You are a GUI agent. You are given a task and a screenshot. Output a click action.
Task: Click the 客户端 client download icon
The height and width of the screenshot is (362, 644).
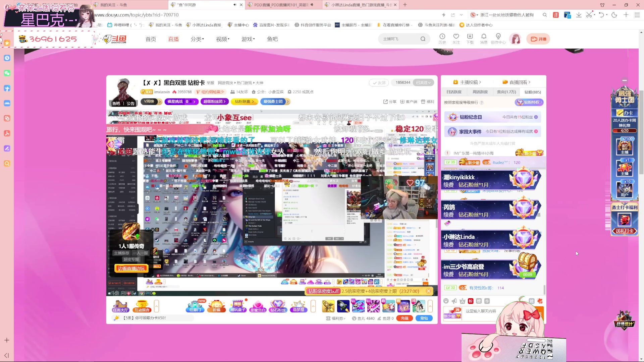pos(409,102)
